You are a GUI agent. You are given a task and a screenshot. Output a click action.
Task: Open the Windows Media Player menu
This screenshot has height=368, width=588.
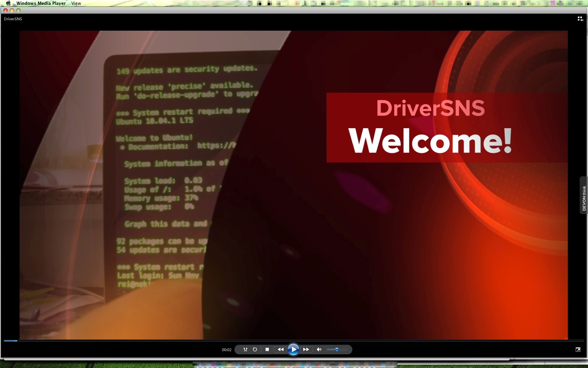pos(41,3)
